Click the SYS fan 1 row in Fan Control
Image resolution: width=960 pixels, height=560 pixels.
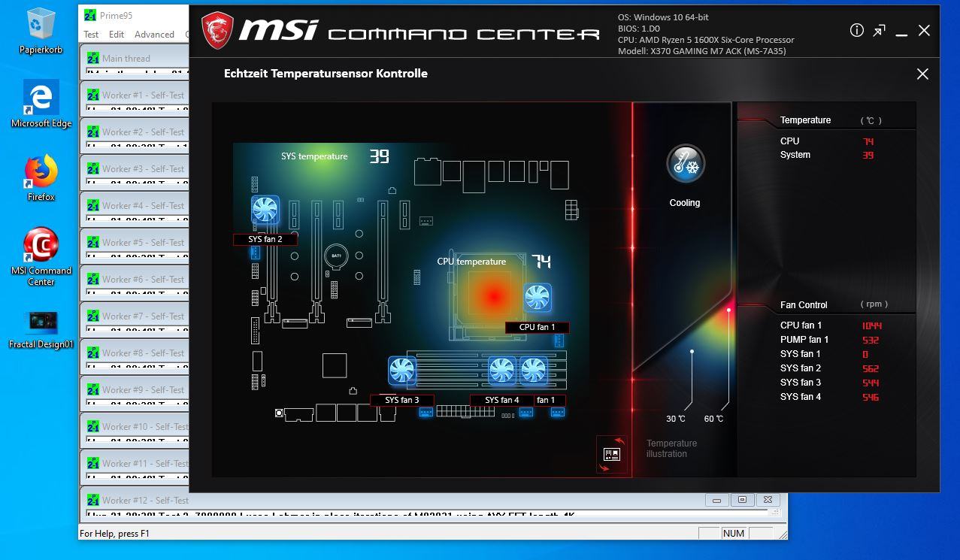click(830, 354)
